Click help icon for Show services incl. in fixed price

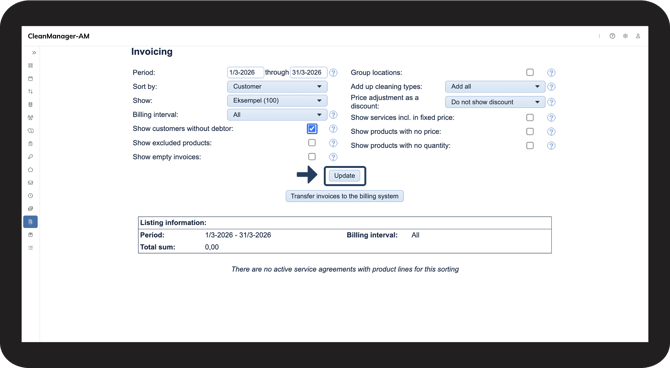pyautogui.click(x=551, y=118)
